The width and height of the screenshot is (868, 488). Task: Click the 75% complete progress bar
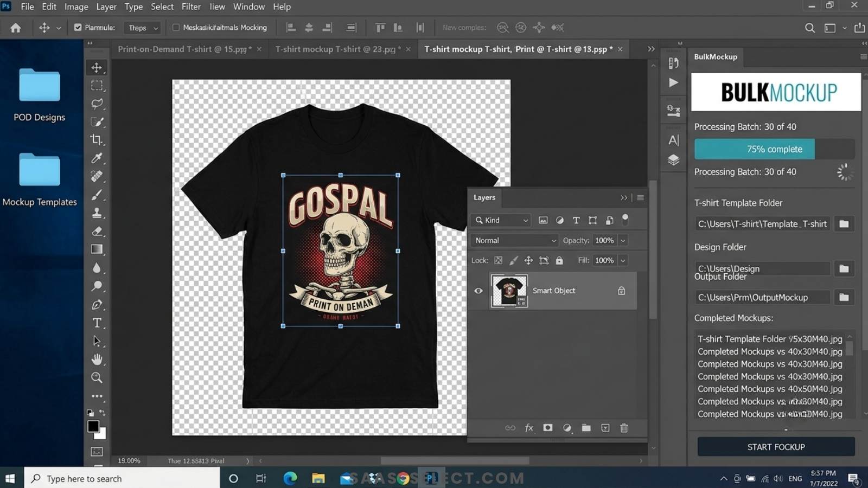(774, 149)
